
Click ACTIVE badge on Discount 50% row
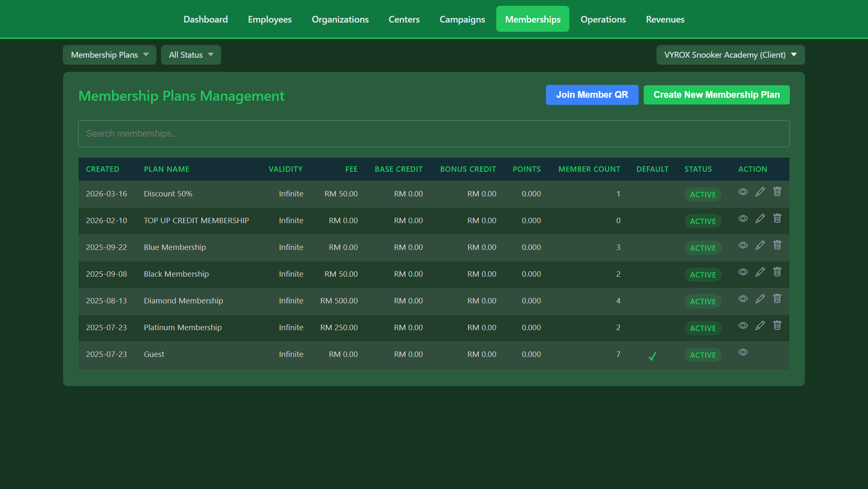coord(703,195)
